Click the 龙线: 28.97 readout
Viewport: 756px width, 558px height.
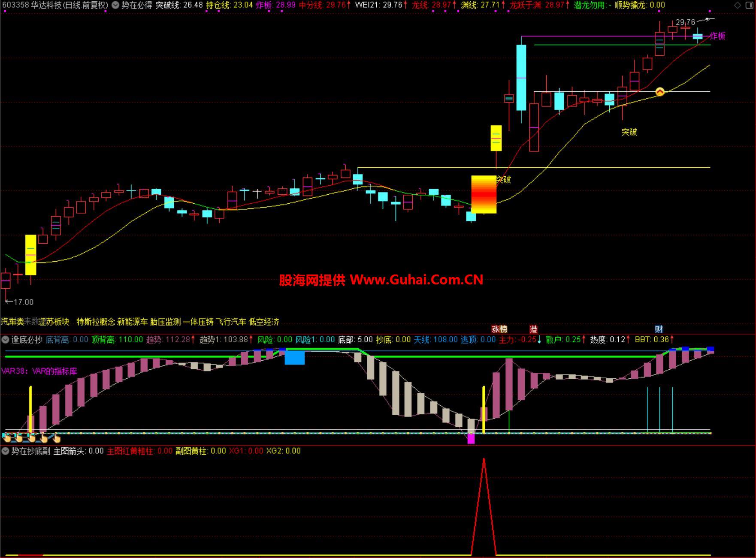click(x=434, y=5)
